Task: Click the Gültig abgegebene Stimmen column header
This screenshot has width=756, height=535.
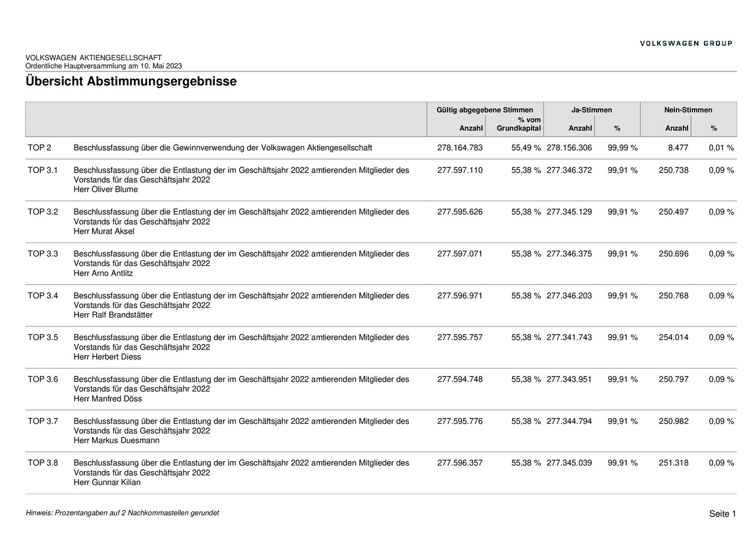Action: coord(485,110)
